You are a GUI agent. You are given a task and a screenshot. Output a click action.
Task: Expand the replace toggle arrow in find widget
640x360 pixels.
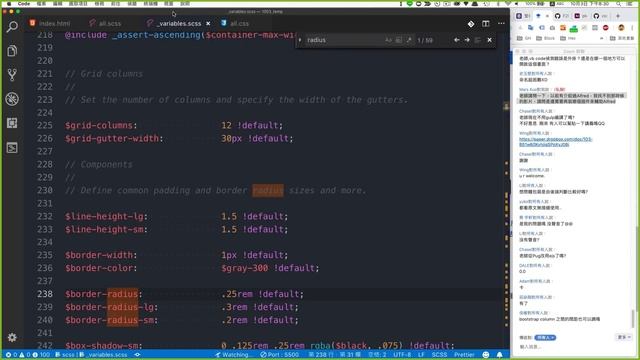(300, 40)
